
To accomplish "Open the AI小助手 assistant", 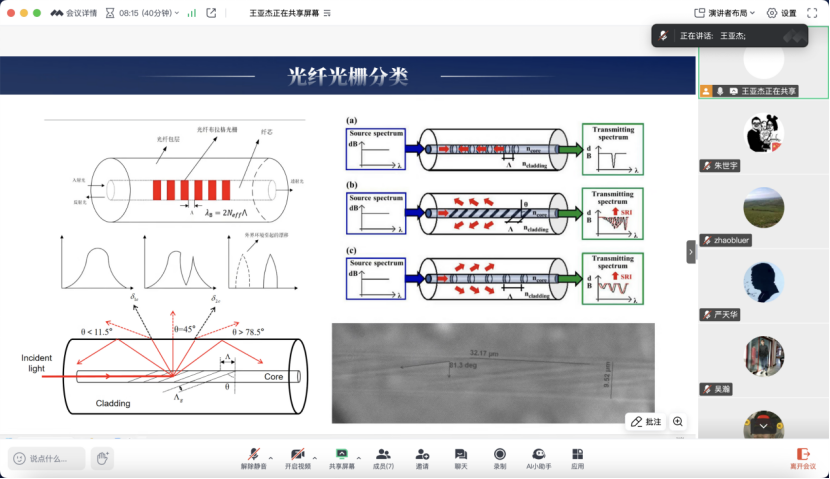I will pos(539,454).
